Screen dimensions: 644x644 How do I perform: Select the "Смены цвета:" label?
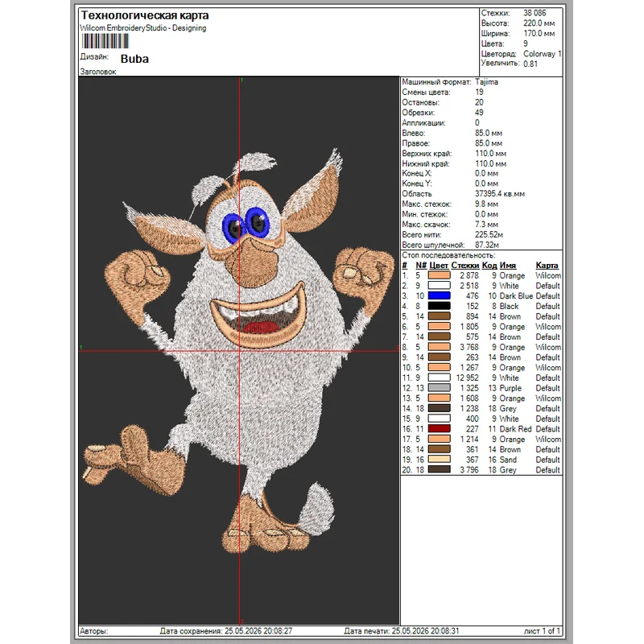click(x=426, y=92)
